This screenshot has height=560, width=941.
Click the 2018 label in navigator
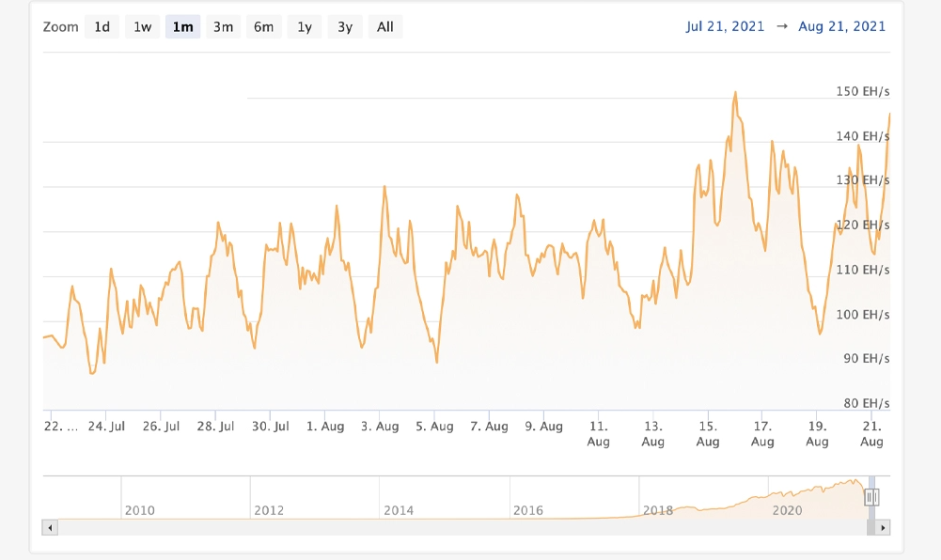(658, 510)
